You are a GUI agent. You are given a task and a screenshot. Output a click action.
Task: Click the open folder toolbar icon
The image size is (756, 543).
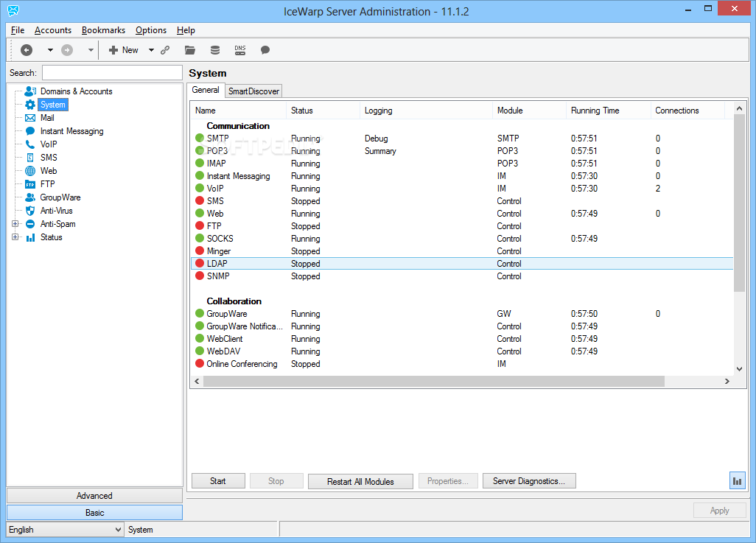[x=190, y=50]
